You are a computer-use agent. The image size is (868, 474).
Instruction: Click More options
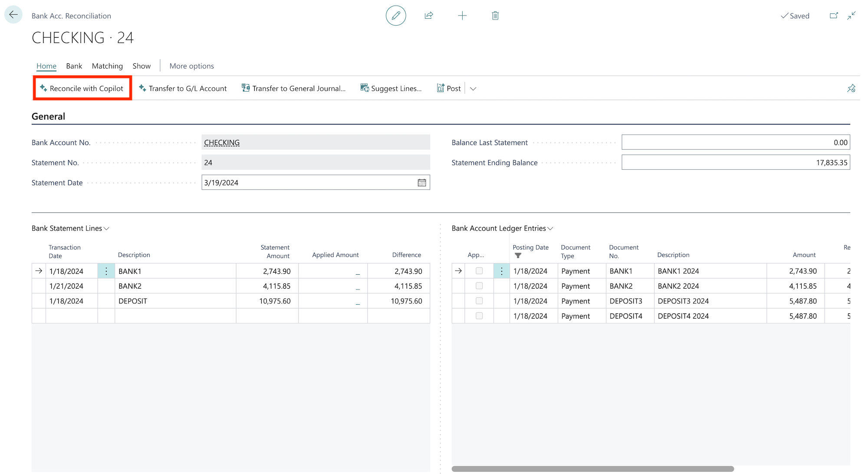click(x=192, y=66)
